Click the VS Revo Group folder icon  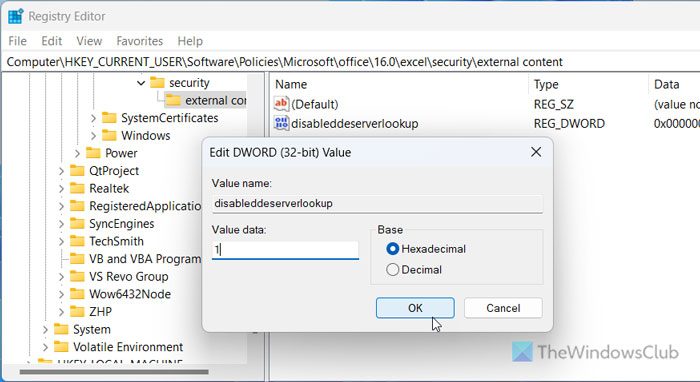click(77, 276)
